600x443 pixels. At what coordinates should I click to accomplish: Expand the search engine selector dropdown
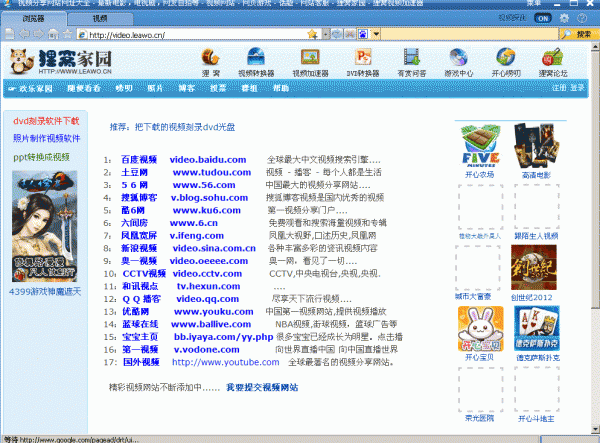pos(376,34)
